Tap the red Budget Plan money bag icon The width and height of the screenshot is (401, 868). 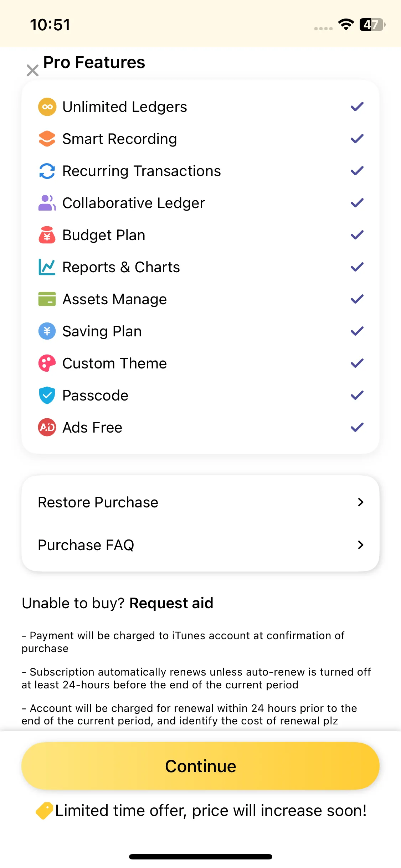point(47,235)
